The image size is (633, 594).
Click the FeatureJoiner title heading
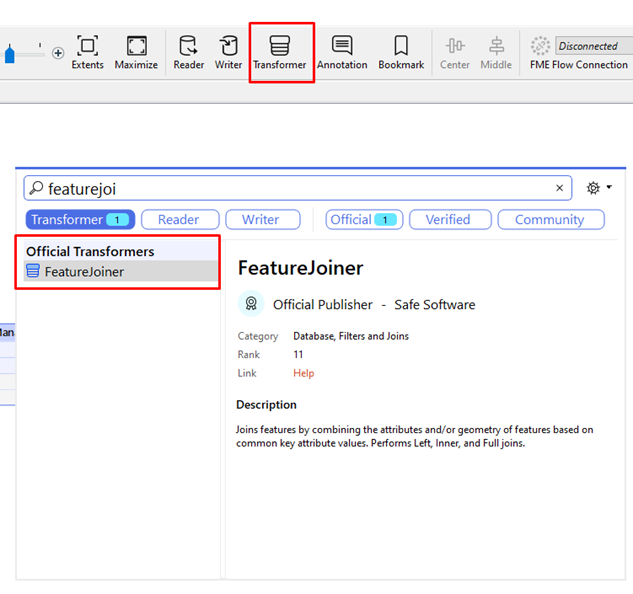tap(301, 268)
